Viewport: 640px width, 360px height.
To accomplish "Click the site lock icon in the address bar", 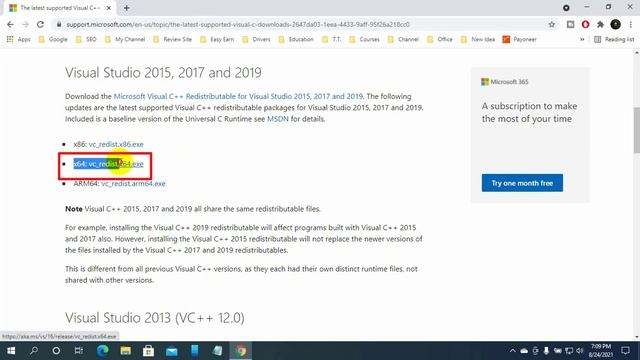I will pyautogui.click(x=59, y=24).
